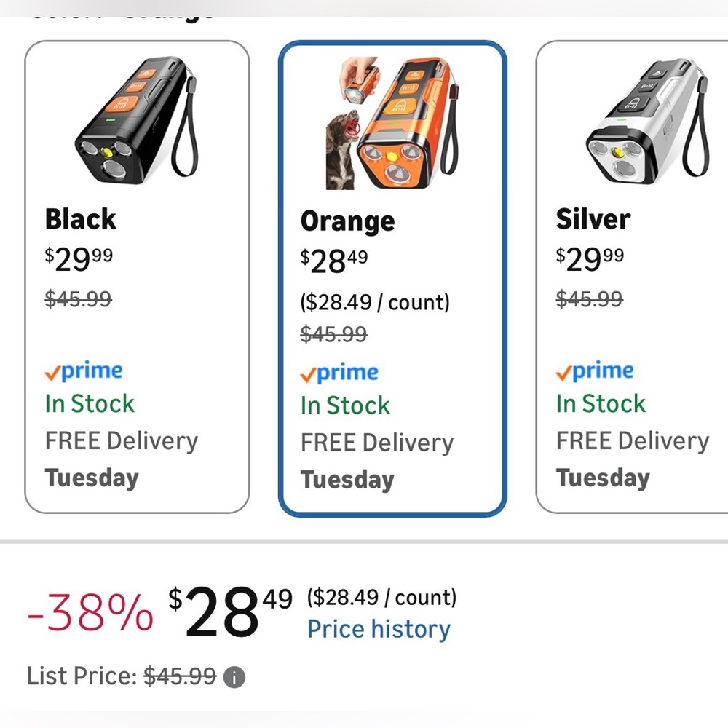
Task: Click the silver device product image
Action: (x=646, y=119)
